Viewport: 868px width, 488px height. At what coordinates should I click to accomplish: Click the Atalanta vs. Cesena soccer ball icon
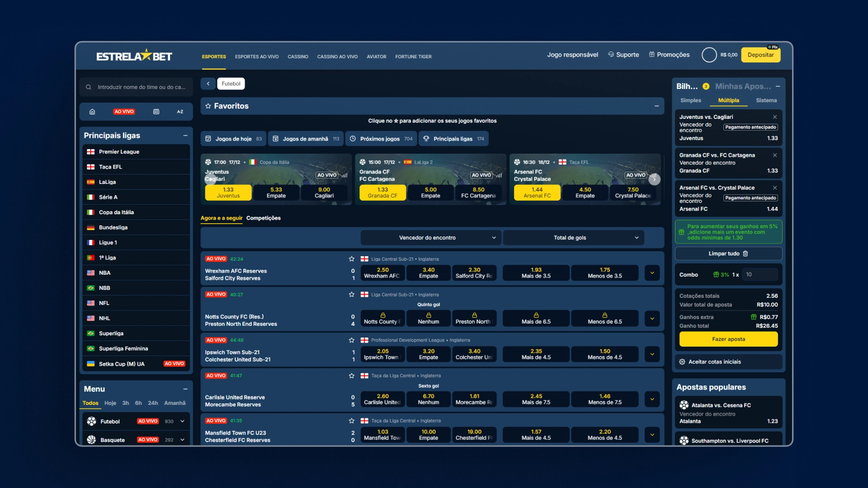[684, 405]
